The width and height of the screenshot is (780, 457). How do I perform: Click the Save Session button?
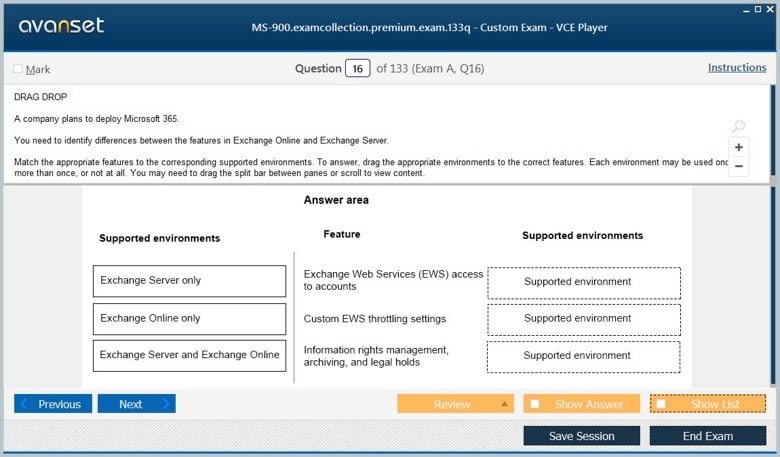pos(582,436)
